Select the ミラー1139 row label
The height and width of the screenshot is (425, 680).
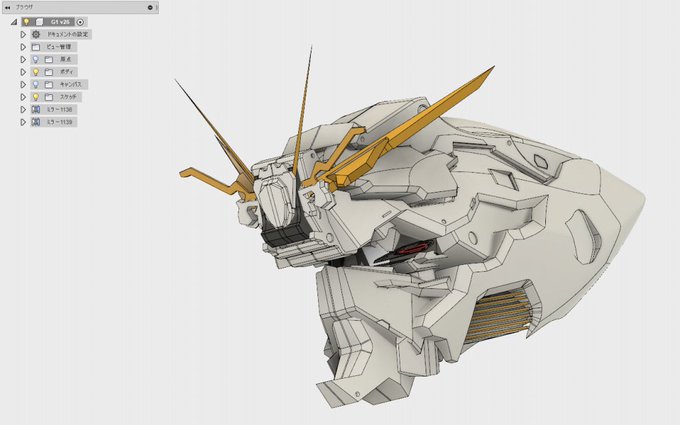click(59, 122)
